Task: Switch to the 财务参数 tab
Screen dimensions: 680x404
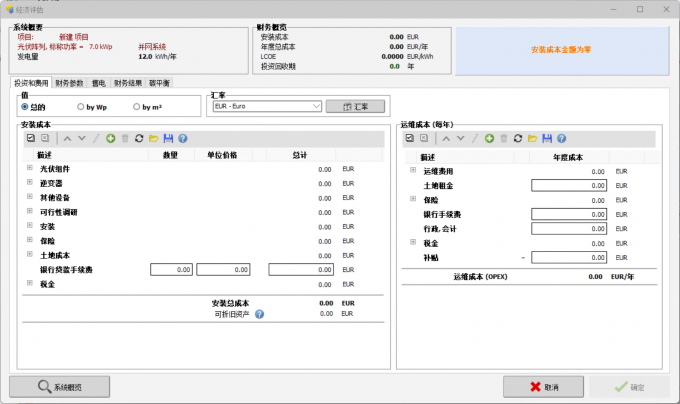Action: click(x=69, y=83)
